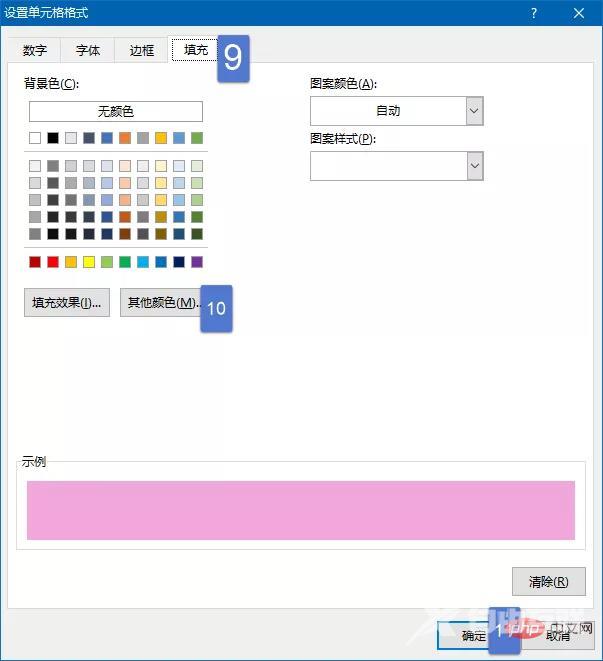Select the dark red swatch in standard colors row
Screen dimensions: 603x661
tap(35, 262)
